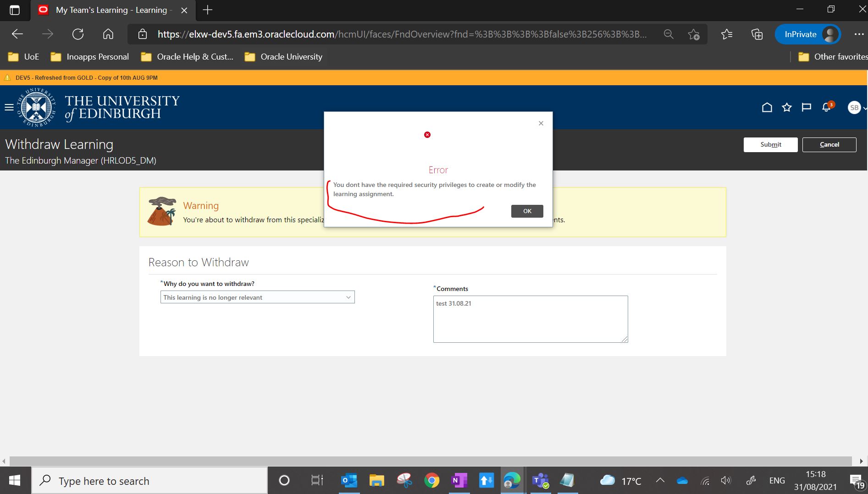This screenshot has width=868, height=494.
Task: Open the notifications bell
Action: (x=827, y=107)
